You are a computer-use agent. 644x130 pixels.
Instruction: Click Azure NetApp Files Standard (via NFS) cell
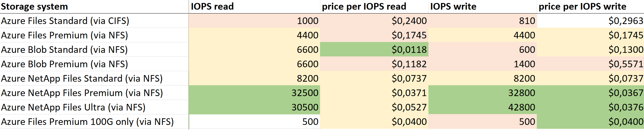tap(94, 78)
